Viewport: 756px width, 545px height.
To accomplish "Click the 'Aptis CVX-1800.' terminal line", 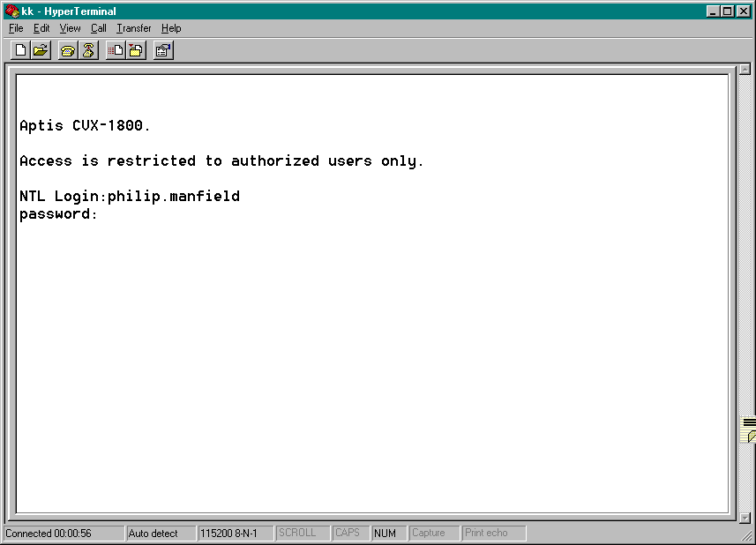I will point(85,125).
